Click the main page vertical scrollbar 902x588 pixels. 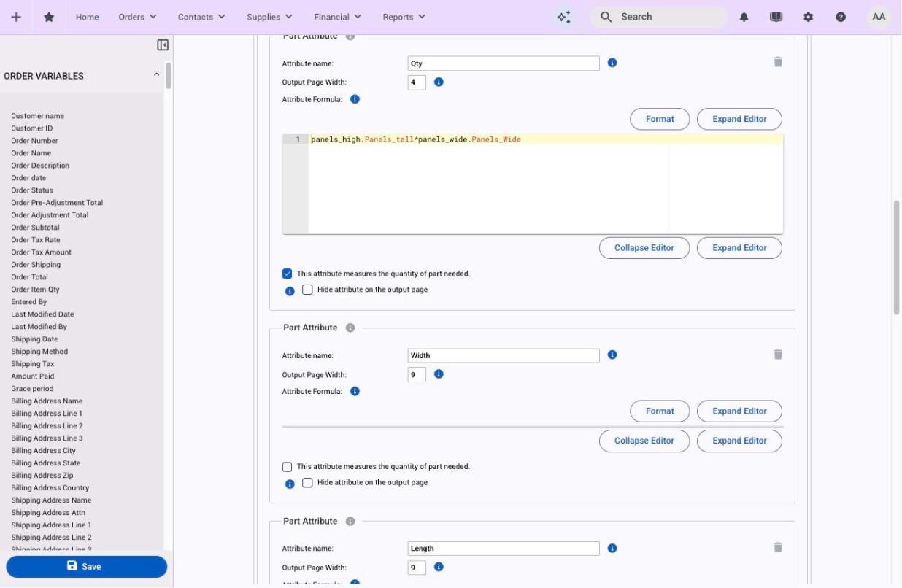click(896, 258)
